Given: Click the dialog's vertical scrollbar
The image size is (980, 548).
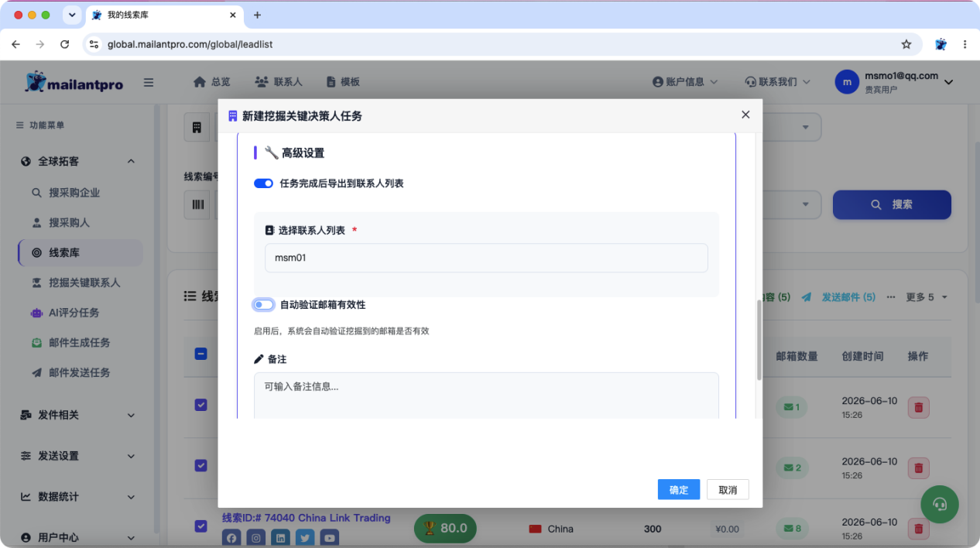Looking at the screenshot, I should [759, 341].
